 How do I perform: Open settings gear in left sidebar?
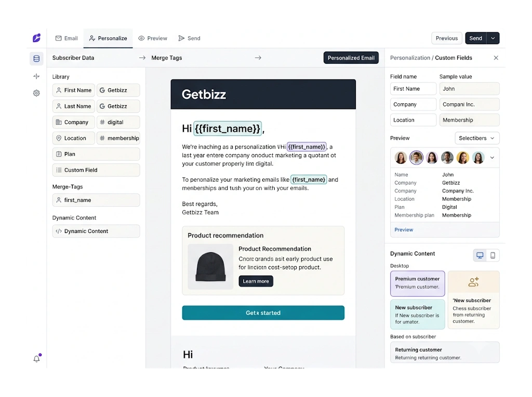(x=36, y=93)
